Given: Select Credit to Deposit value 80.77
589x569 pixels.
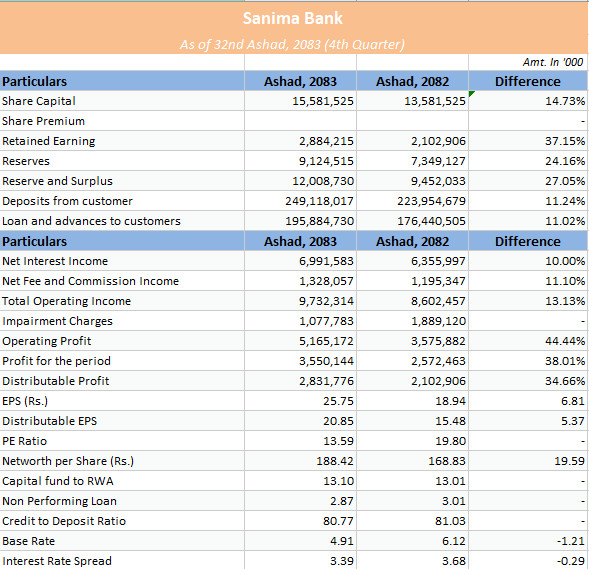Looking at the screenshot, I should tap(338, 521).
